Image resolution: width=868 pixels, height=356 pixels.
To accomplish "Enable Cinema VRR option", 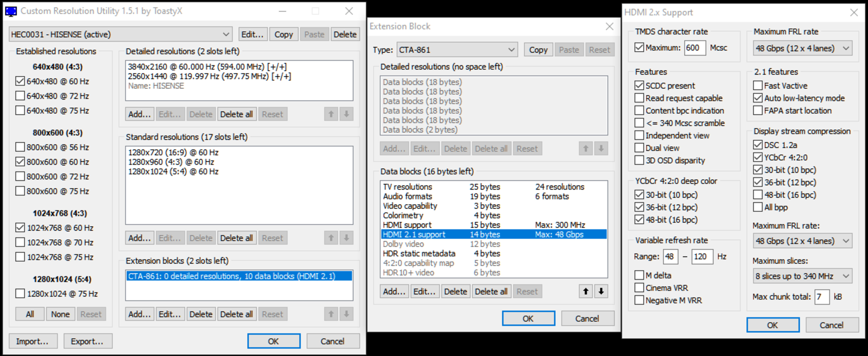I will (639, 288).
